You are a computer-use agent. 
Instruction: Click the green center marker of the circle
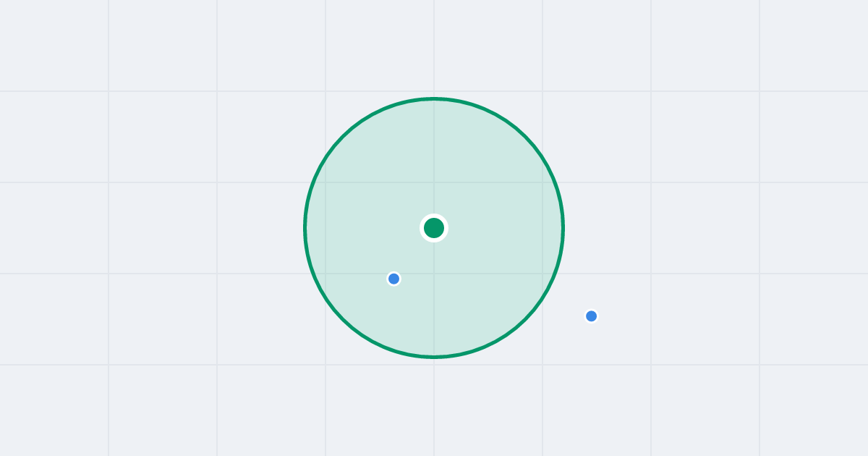click(434, 228)
